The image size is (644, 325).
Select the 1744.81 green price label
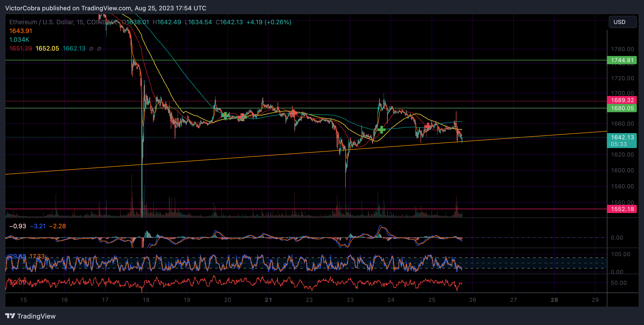pyautogui.click(x=622, y=60)
